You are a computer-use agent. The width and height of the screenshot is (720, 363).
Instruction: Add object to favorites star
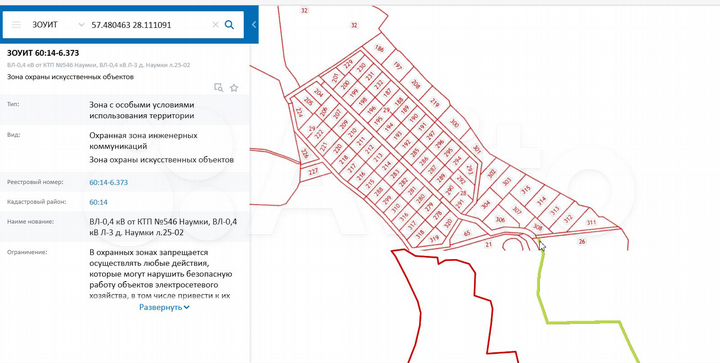tap(234, 88)
